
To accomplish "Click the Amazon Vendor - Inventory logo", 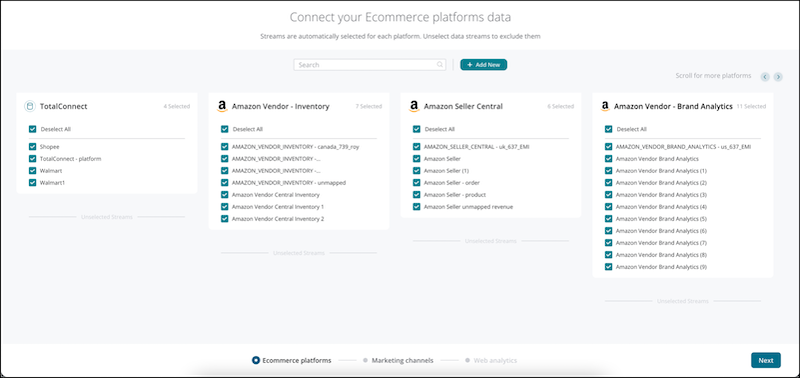I will 222,107.
